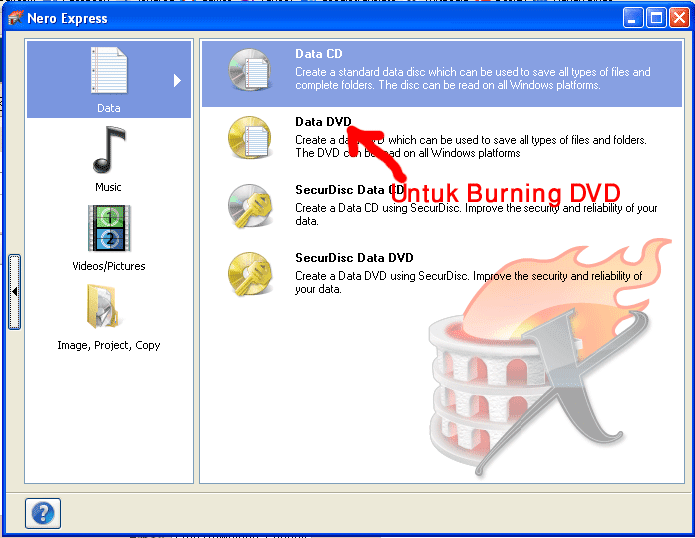The height and width of the screenshot is (538, 695).
Task: Open the Music category note icon
Action: tap(109, 149)
